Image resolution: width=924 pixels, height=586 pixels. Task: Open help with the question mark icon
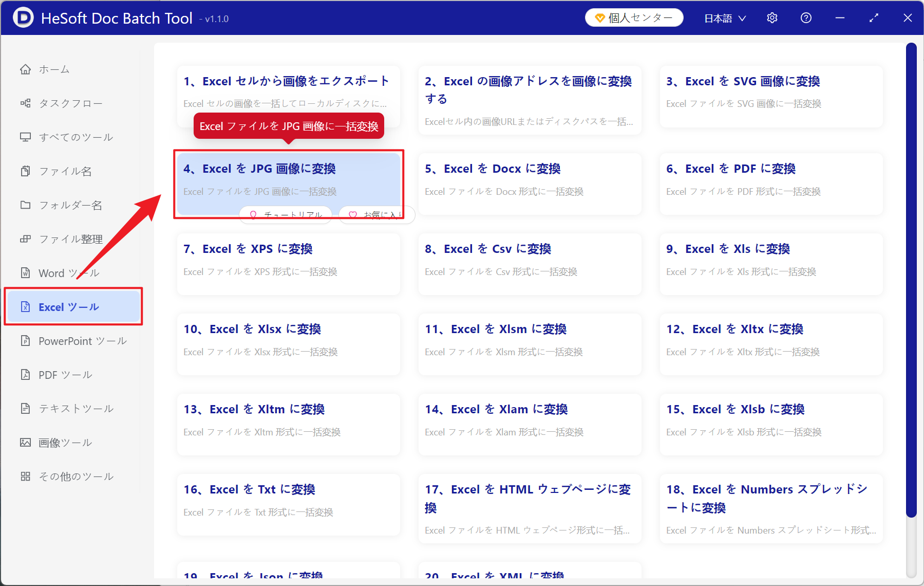coord(806,18)
